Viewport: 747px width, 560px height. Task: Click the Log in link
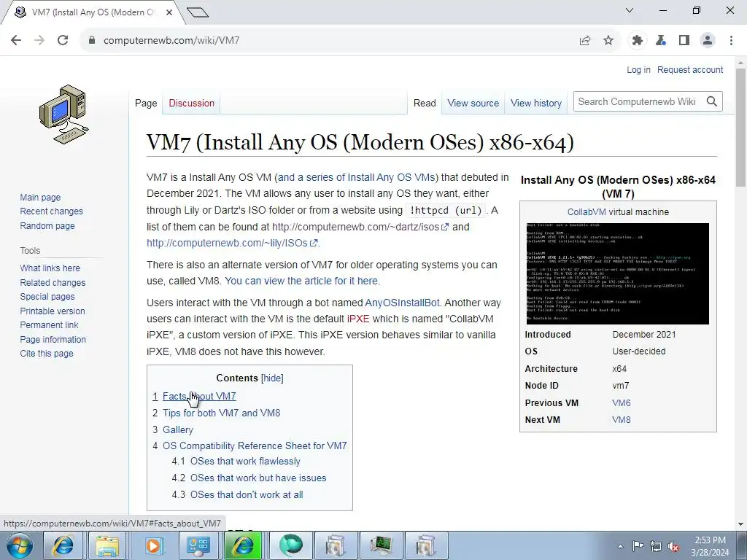pyautogui.click(x=638, y=69)
